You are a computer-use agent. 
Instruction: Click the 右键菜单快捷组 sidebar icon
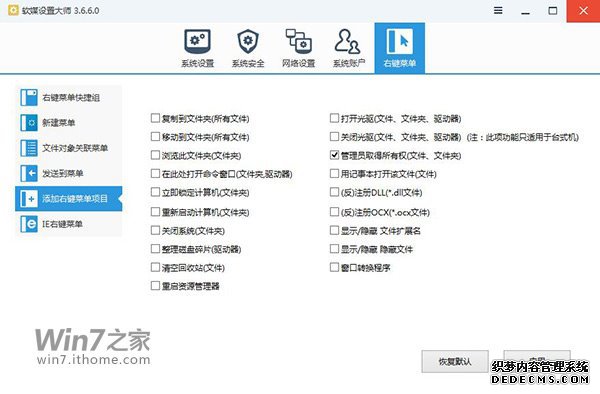click(x=29, y=98)
